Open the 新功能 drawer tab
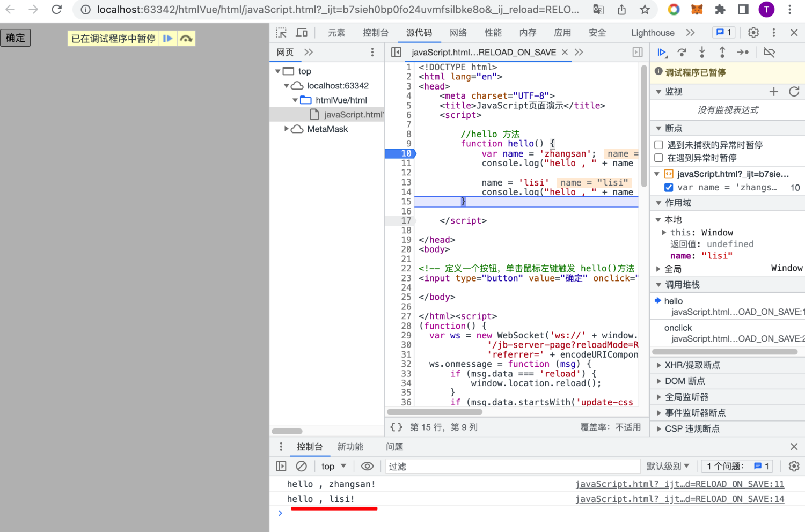This screenshot has height=532, width=805. 350,447
